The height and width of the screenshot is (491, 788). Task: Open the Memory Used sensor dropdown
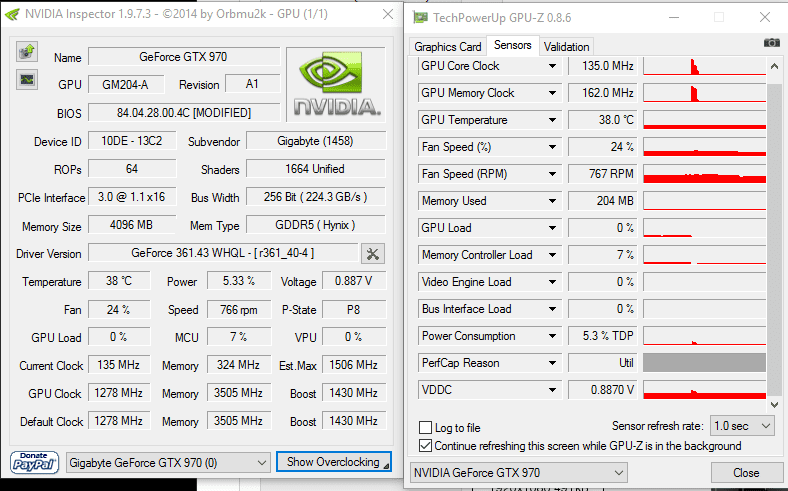point(552,201)
